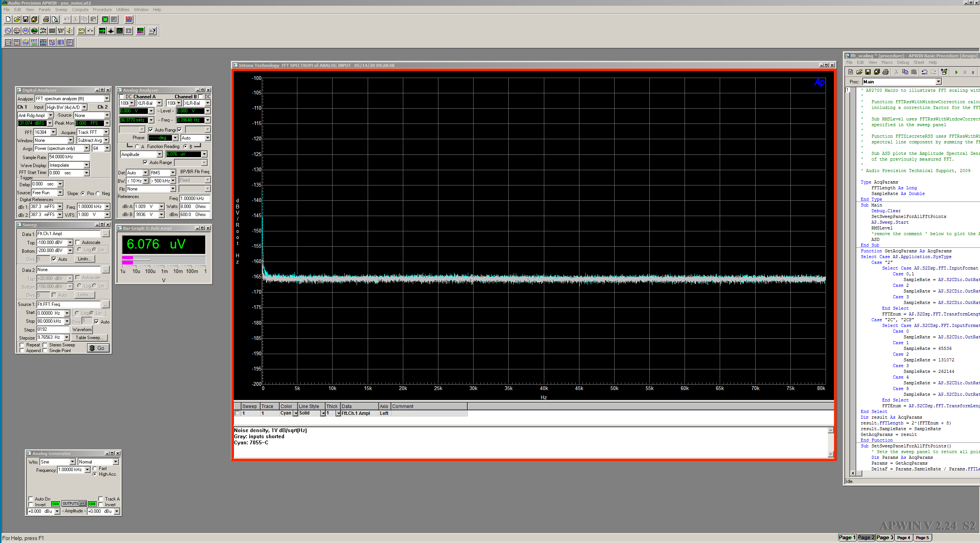Select the Fast radio button in Generator
The image size is (980, 543).
click(95, 468)
